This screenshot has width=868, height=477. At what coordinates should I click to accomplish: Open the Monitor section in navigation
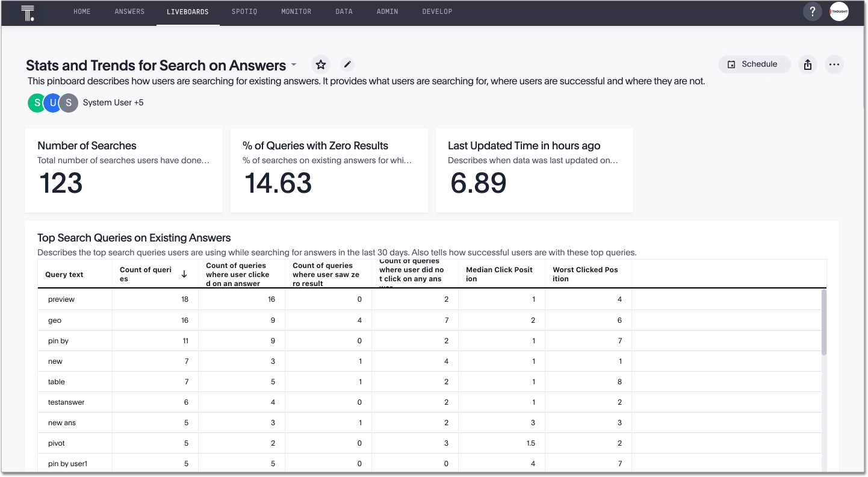click(x=296, y=11)
